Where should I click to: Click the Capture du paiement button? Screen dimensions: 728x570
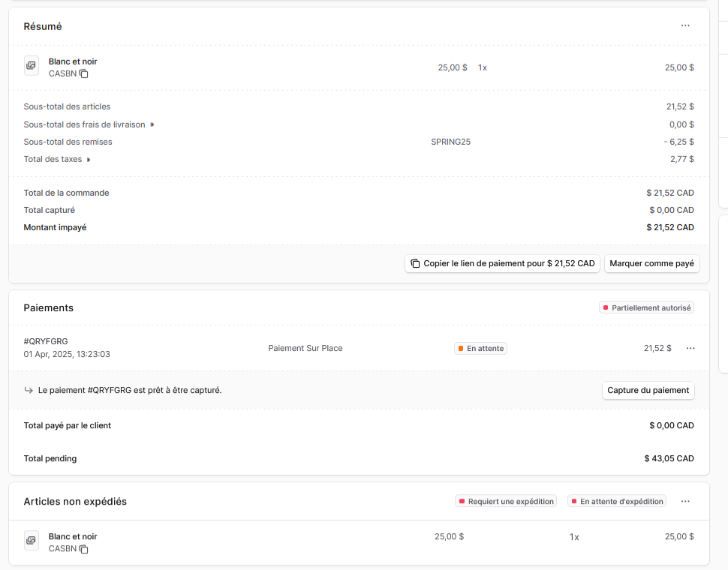coord(648,391)
